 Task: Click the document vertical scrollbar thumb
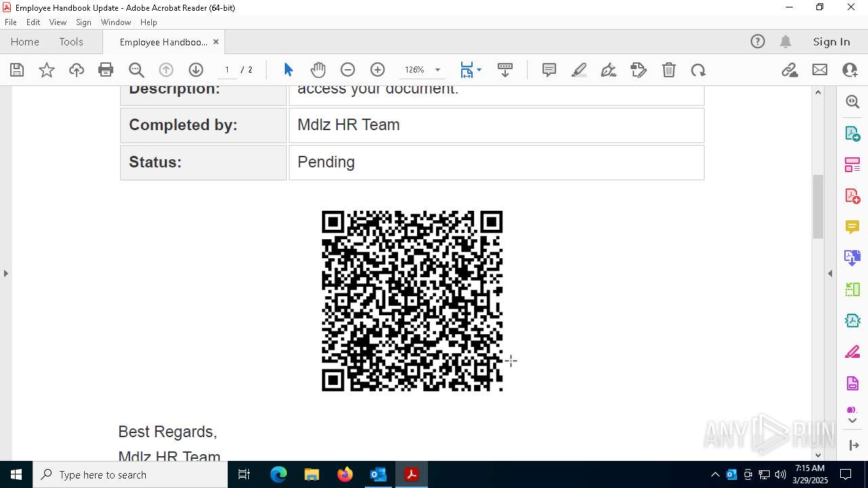pos(818,206)
